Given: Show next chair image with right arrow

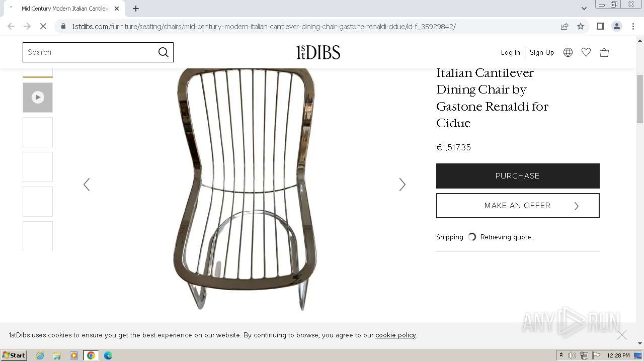Looking at the screenshot, I should (x=402, y=185).
